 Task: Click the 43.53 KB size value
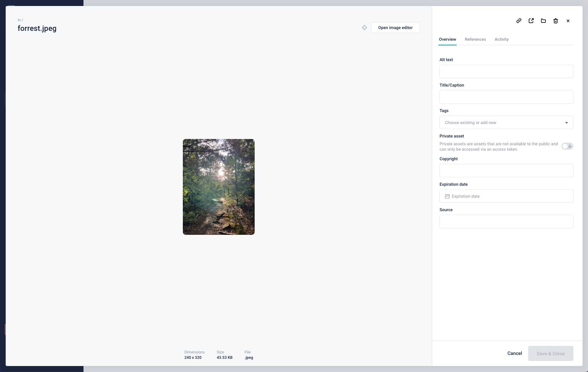pos(225,357)
